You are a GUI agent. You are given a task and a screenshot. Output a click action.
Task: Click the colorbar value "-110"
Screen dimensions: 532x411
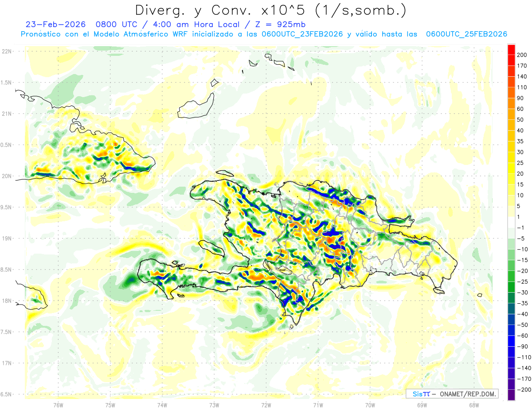524,357
